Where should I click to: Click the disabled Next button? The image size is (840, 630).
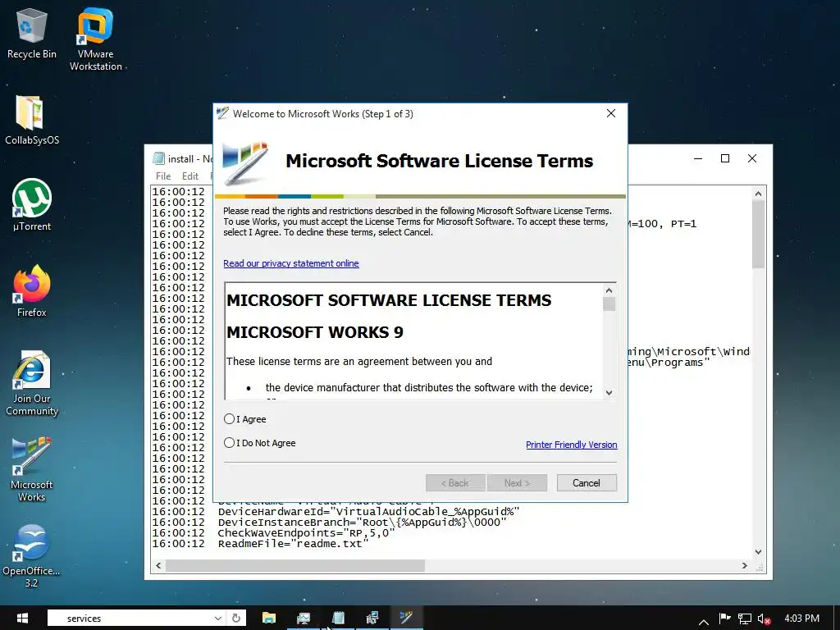tap(517, 482)
